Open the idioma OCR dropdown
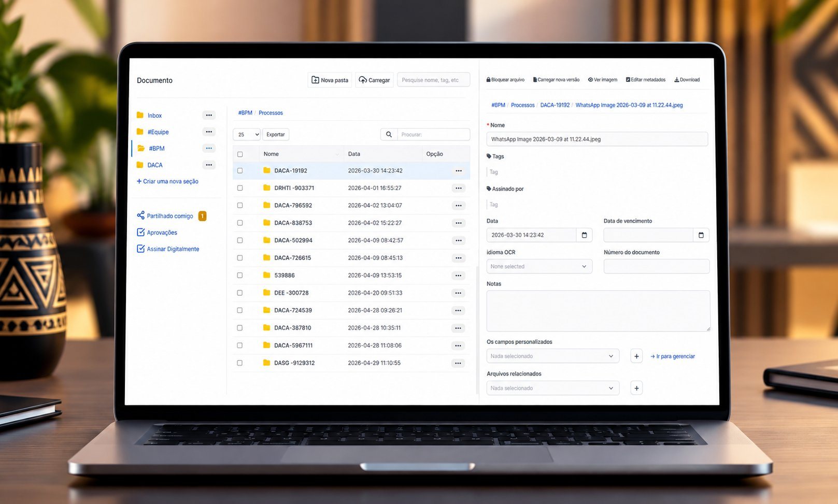The width and height of the screenshot is (838, 504). click(x=539, y=266)
